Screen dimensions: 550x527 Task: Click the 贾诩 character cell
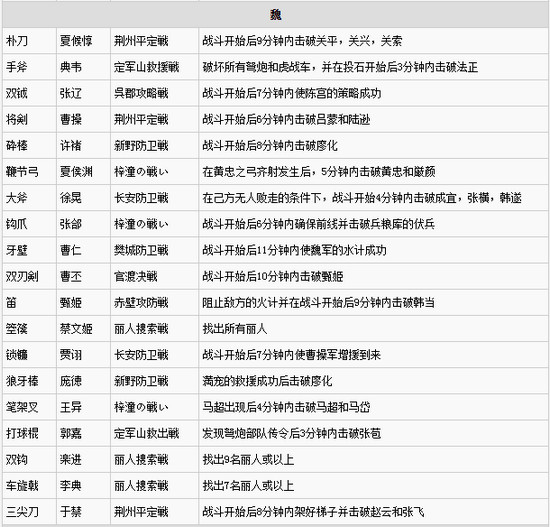(83, 355)
